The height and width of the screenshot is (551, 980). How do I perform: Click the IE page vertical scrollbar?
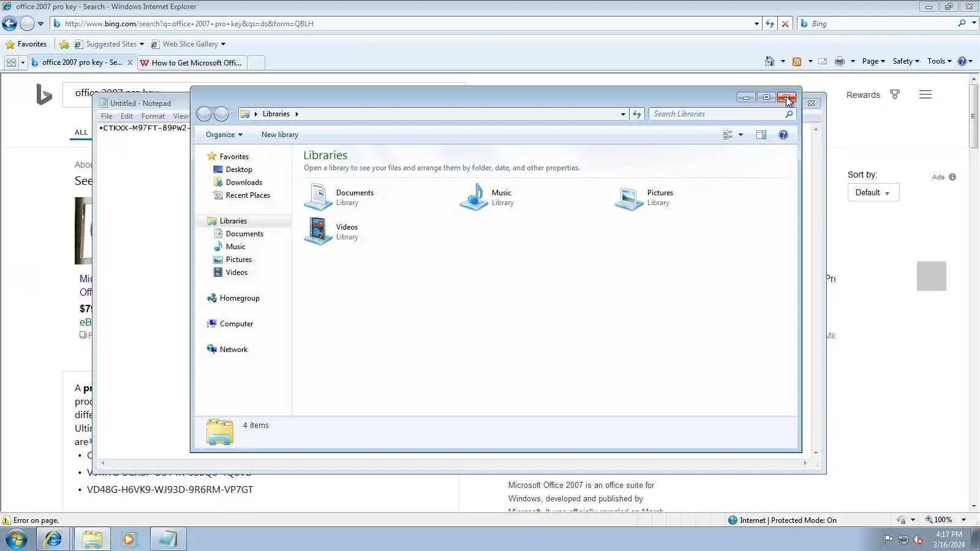[974, 117]
